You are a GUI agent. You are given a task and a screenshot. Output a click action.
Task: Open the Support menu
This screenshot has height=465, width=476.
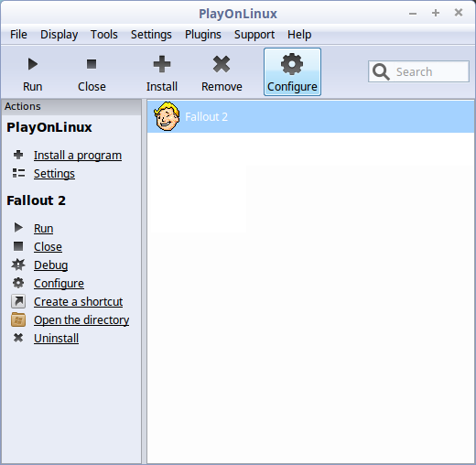tap(254, 34)
